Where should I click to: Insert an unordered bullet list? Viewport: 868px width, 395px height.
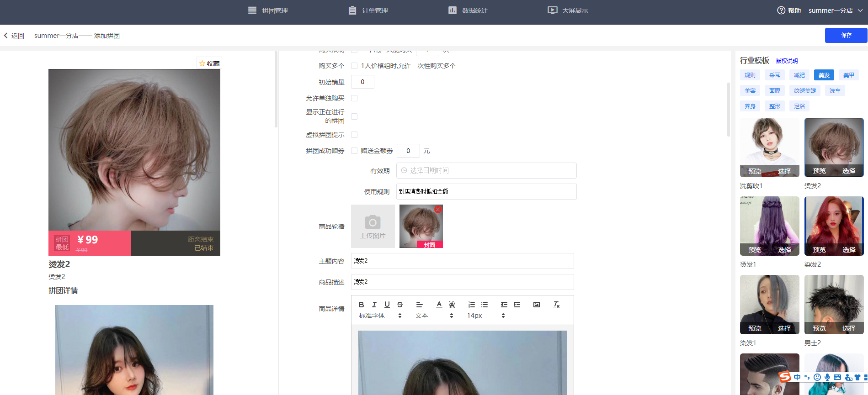pyautogui.click(x=485, y=305)
